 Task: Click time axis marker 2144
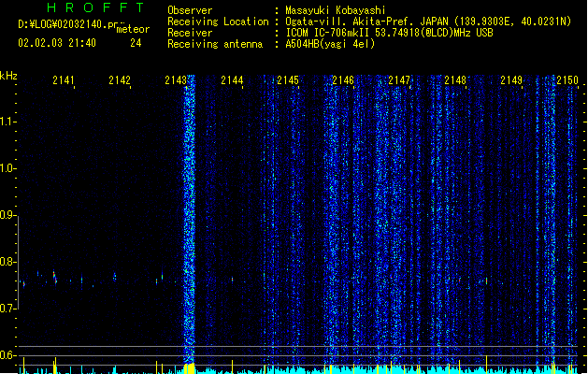232,80
